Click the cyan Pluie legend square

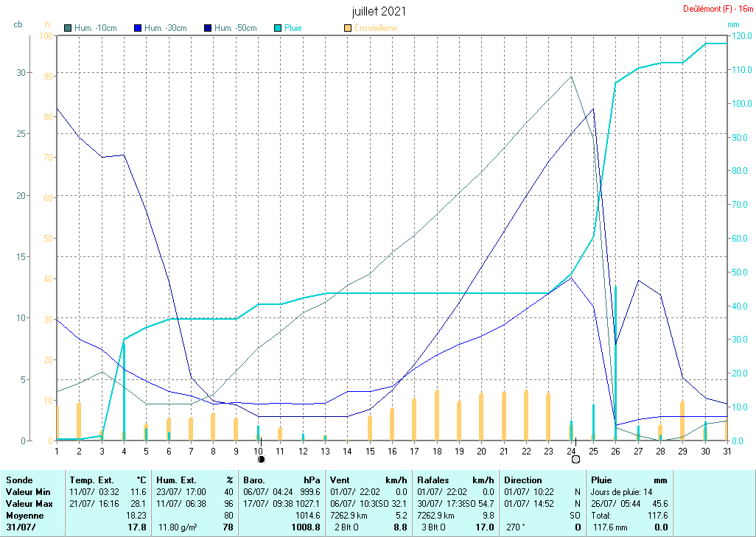[278, 28]
